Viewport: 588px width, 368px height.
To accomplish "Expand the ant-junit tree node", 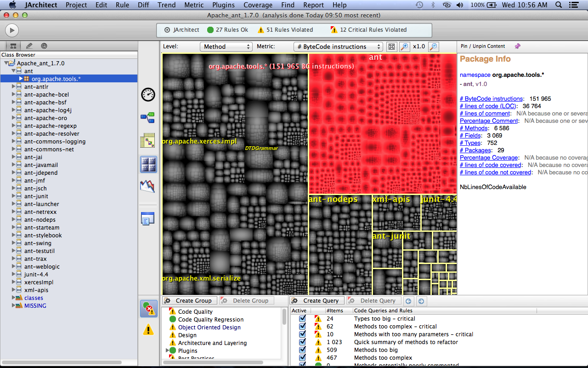I will pos(13,196).
